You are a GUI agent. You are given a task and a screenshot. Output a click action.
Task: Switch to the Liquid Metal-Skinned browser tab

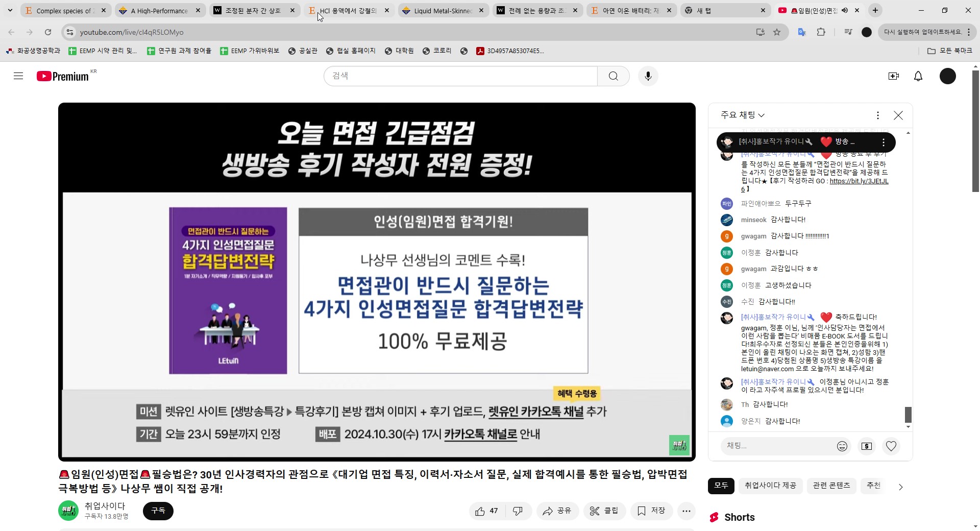point(443,10)
